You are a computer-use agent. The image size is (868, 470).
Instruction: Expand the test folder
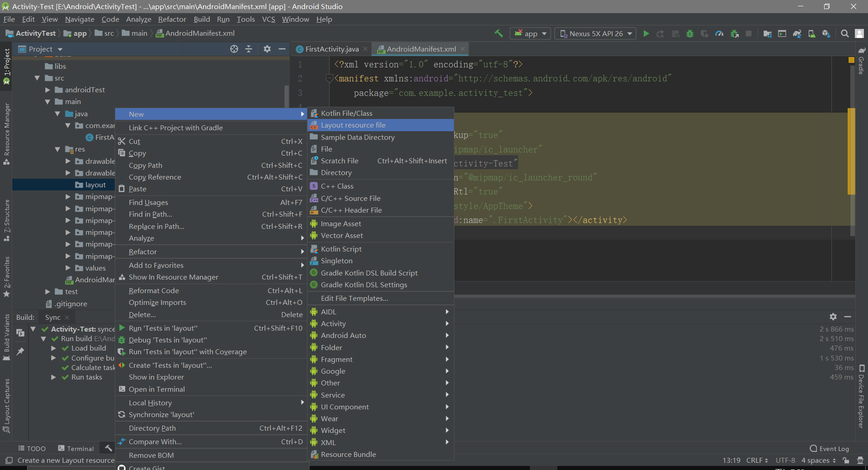pyautogui.click(x=47, y=292)
